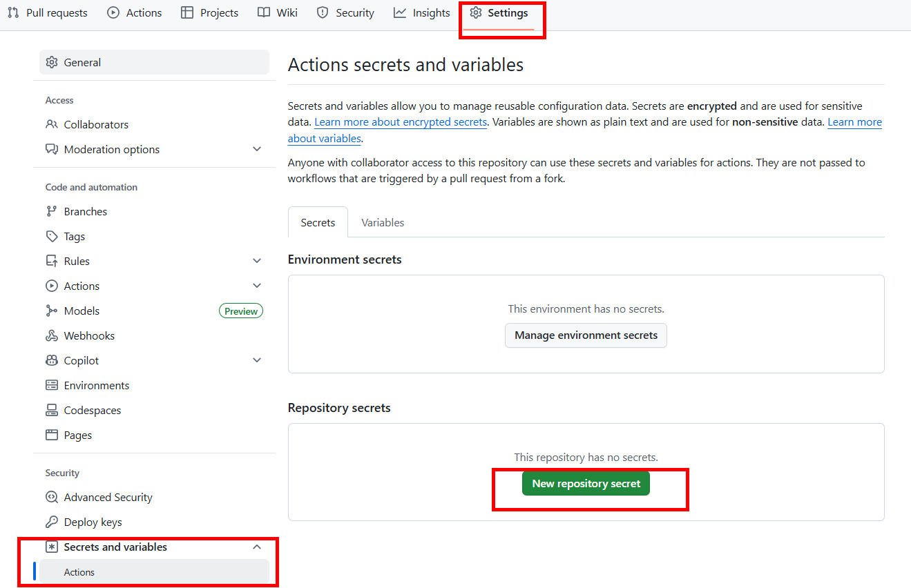
Task: Click the Deploy keys key icon
Action: point(52,522)
